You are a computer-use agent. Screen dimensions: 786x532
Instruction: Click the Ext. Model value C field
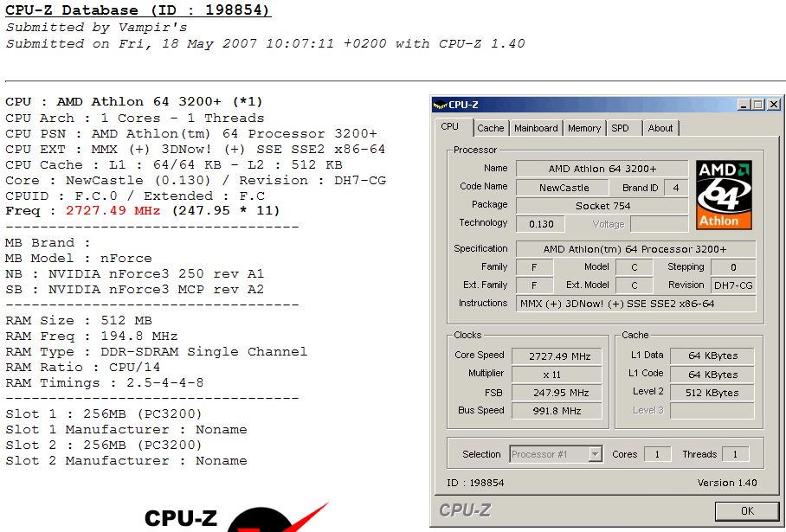[635, 285]
